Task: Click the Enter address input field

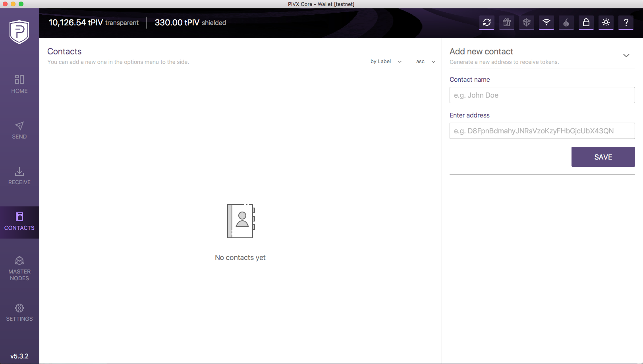Action: tap(542, 131)
